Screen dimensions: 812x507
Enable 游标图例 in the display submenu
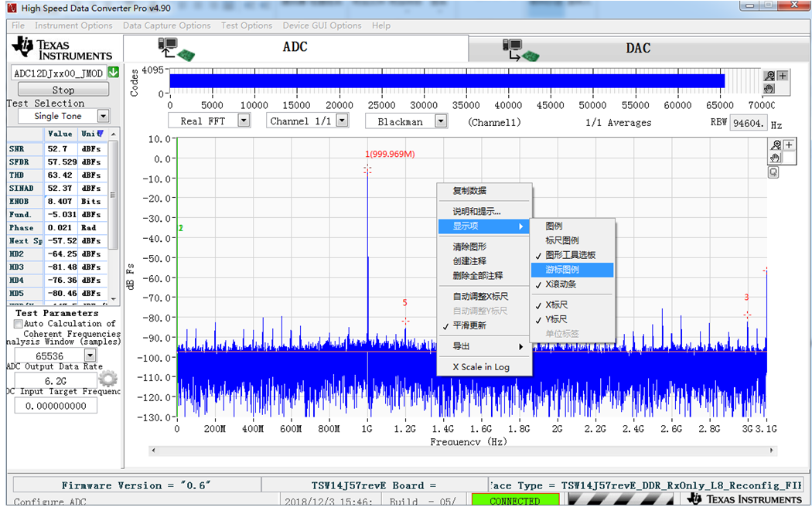coord(572,270)
